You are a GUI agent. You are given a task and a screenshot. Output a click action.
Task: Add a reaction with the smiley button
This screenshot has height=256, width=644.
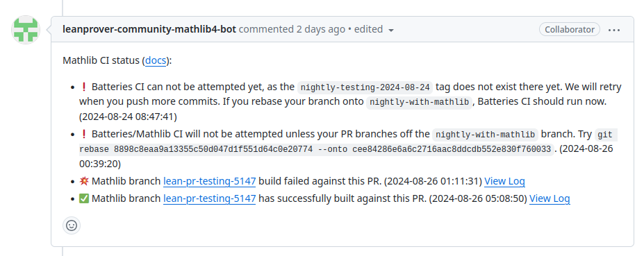coord(72,225)
